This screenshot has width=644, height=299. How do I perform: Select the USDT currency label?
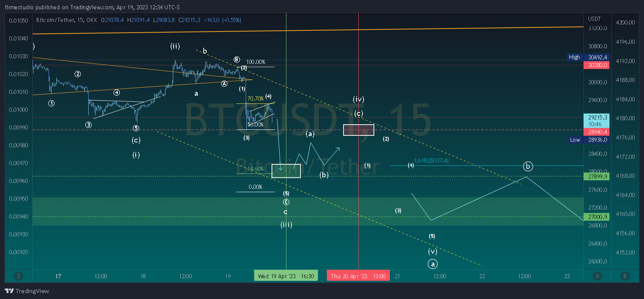[x=594, y=19]
